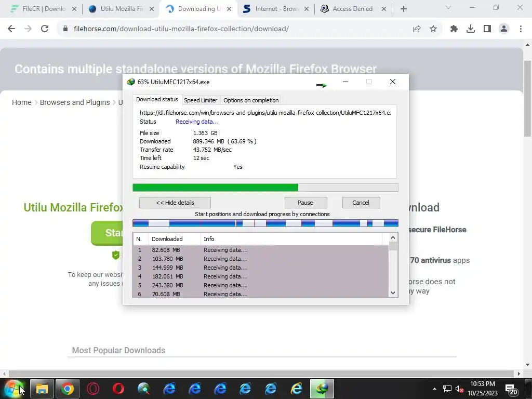
Task: Open Home breadcrumb link
Action: coord(22,102)
